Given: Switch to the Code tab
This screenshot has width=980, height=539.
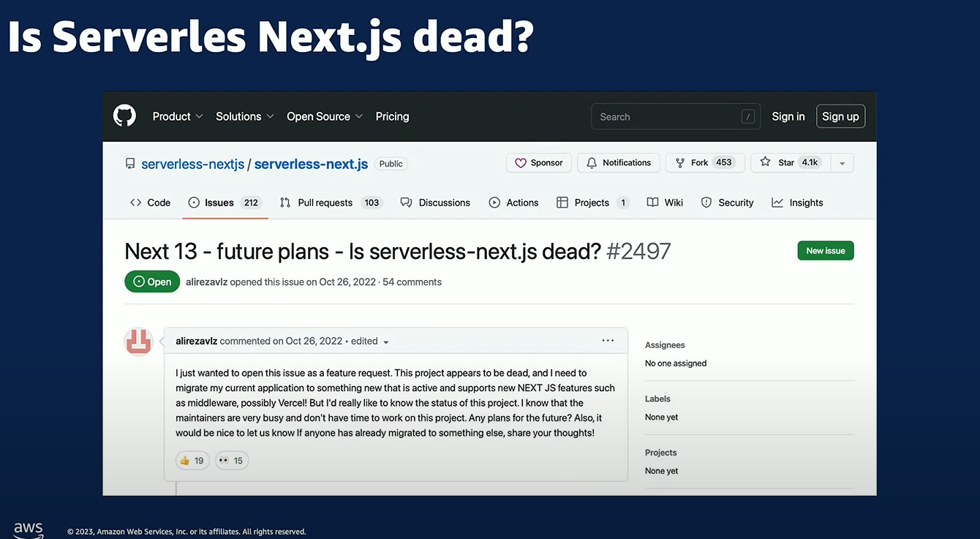Looking at the screenshot, I should click(x=150, y=203).
